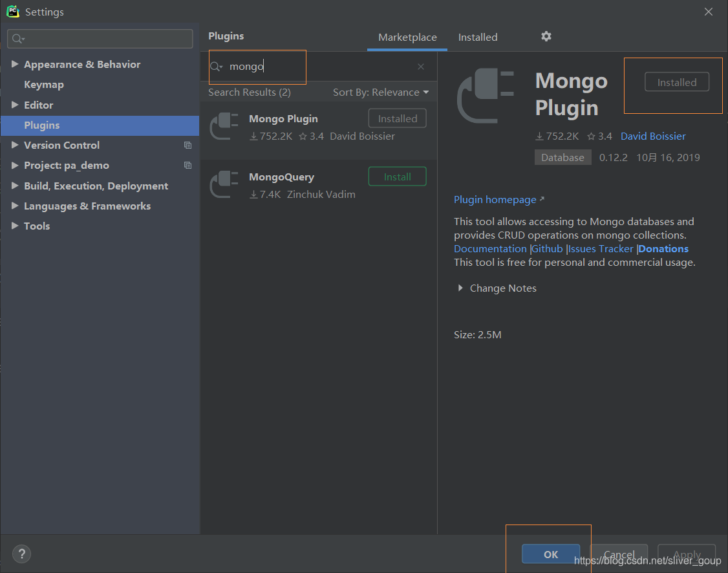Click the settings search field at top left

coord(100,38)
